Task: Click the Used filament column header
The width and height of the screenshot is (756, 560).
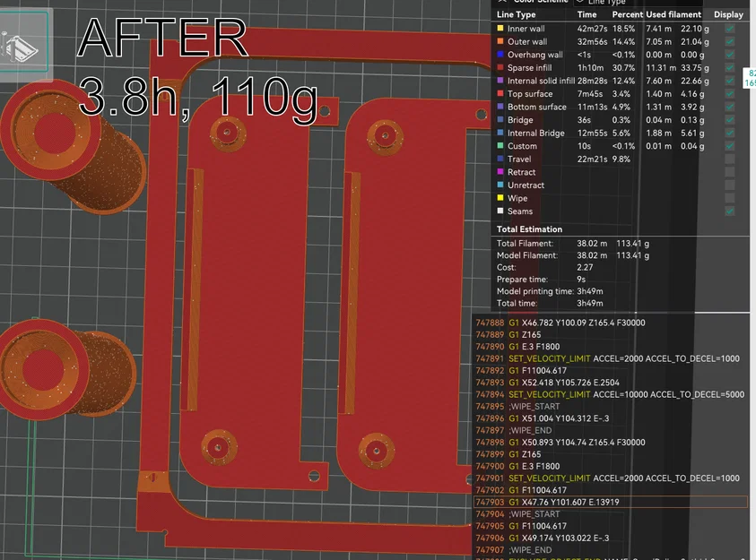Action: (673, 15)
